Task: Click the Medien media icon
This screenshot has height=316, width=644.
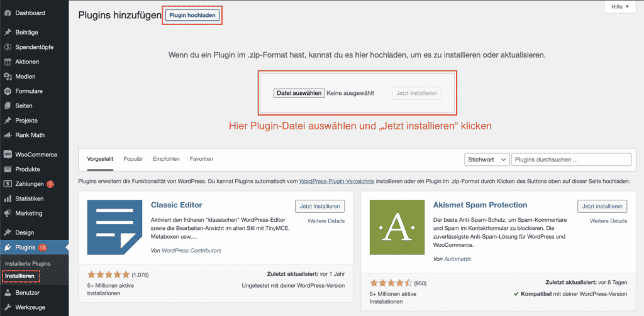Action: 8,77
